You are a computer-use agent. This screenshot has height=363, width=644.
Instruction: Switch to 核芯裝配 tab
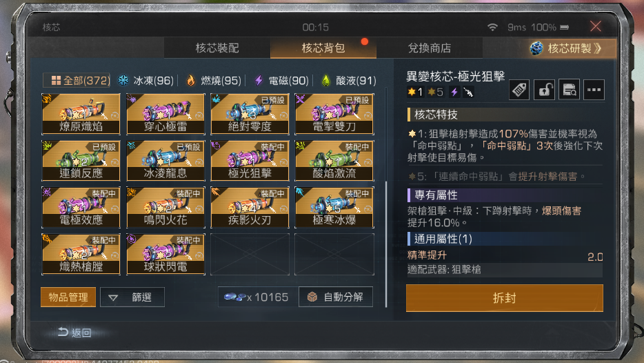coord(217,48)
